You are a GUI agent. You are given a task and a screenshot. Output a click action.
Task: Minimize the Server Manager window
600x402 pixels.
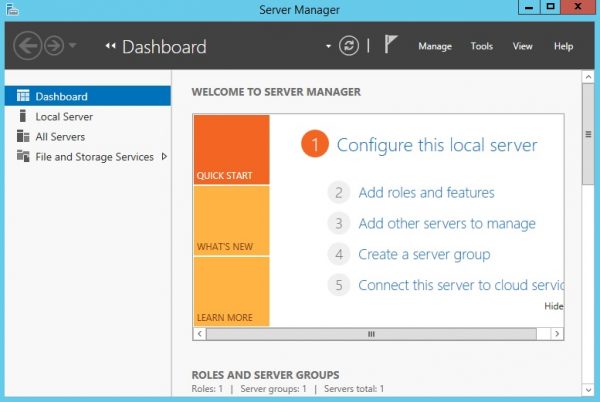529,7
